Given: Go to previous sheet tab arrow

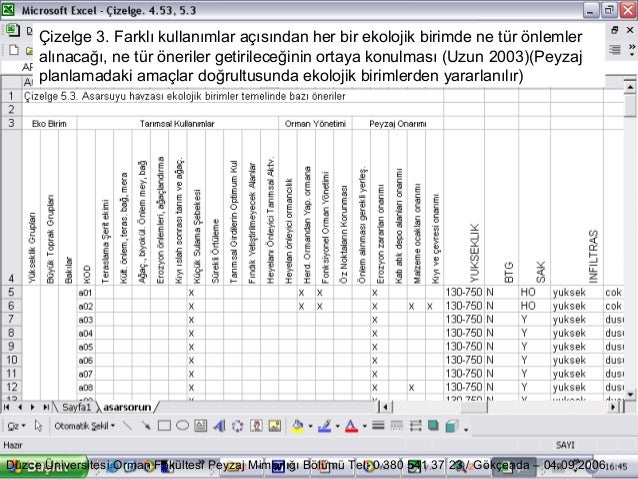Looking at the screenshot, I should coord(20,407).
